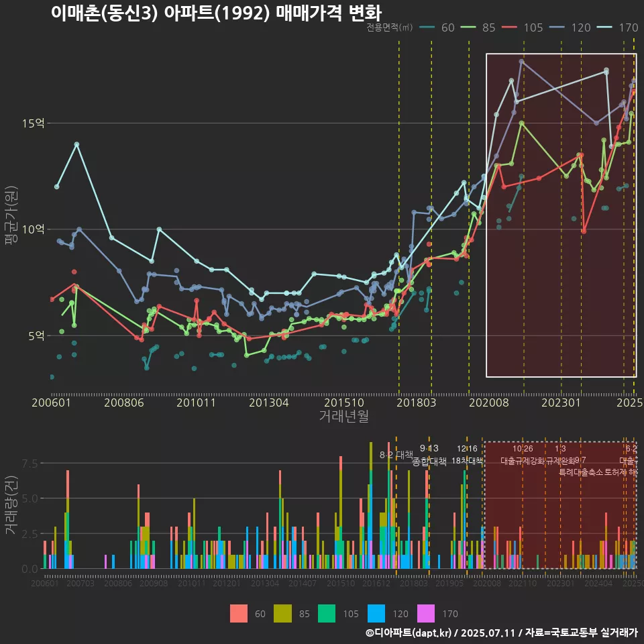The width and height of the screenshot is (644, 644).
Task: Click the 201510 label on price chart x-axis
Action: [x=344, y=402]
